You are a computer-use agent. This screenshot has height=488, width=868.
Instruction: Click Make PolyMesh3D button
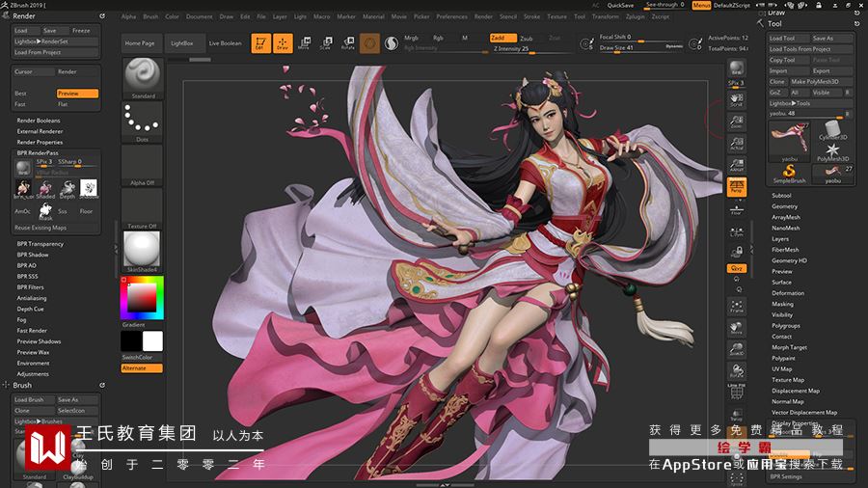tap(821, 82)
